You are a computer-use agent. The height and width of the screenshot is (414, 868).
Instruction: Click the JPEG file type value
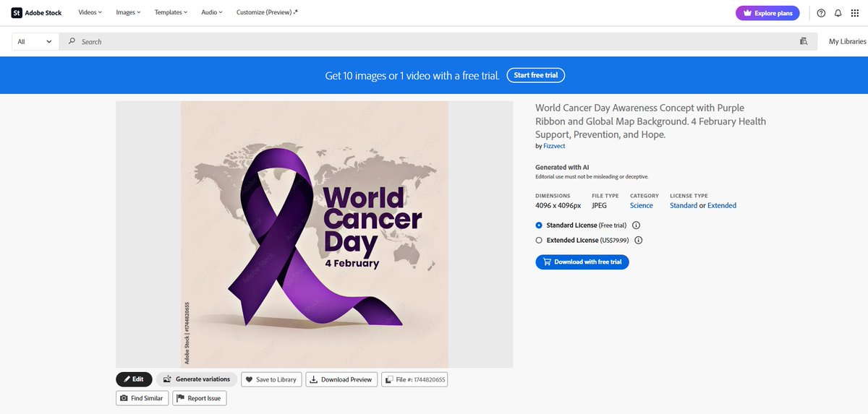click(599, 205)
